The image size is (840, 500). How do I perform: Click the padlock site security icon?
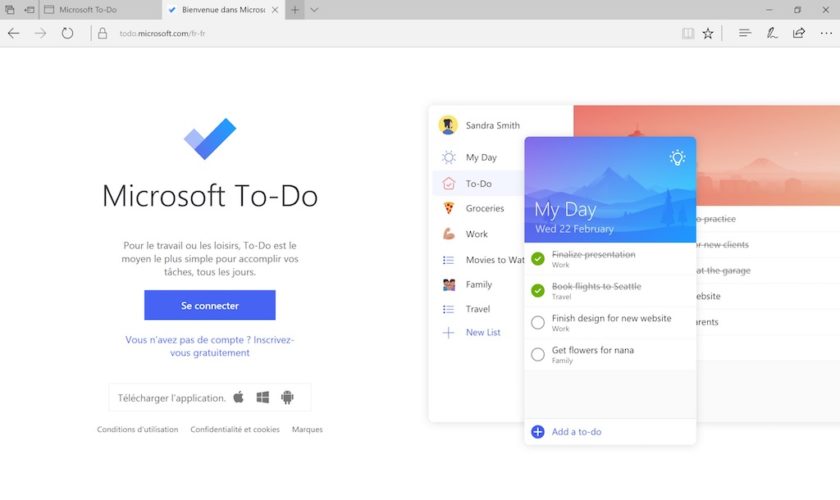tap(102, 33)
